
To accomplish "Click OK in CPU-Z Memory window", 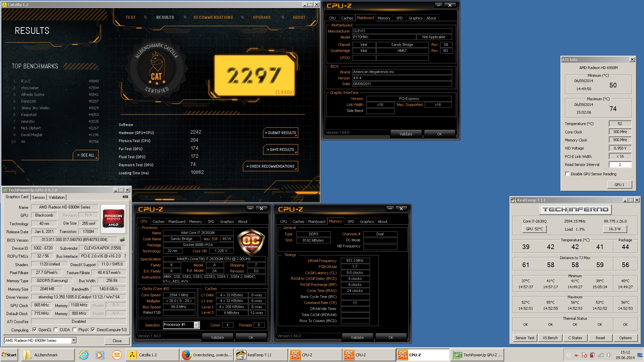I will click(391, 338).
